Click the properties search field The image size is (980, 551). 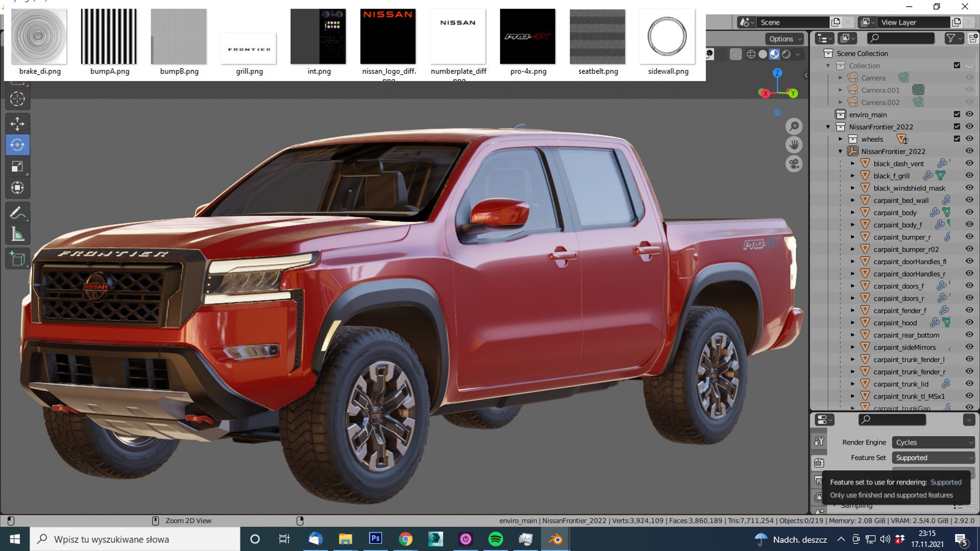pyautogui.click(x=892, y=420)
